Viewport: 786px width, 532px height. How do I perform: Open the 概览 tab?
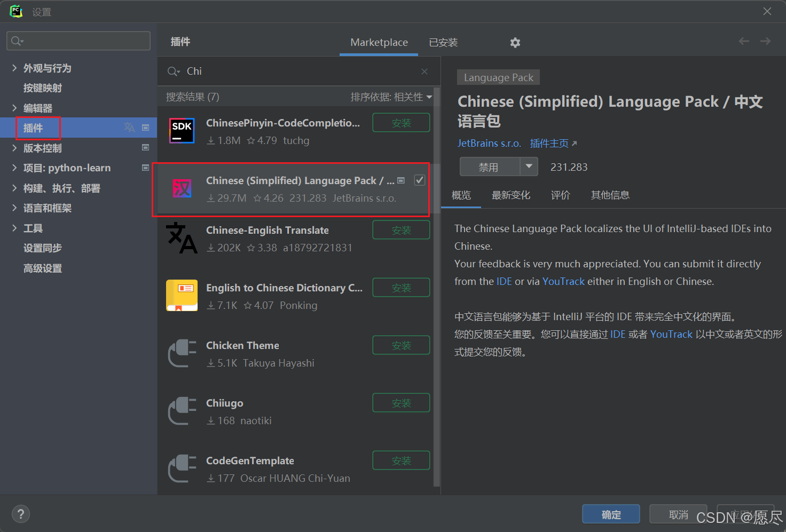[461, 195]
